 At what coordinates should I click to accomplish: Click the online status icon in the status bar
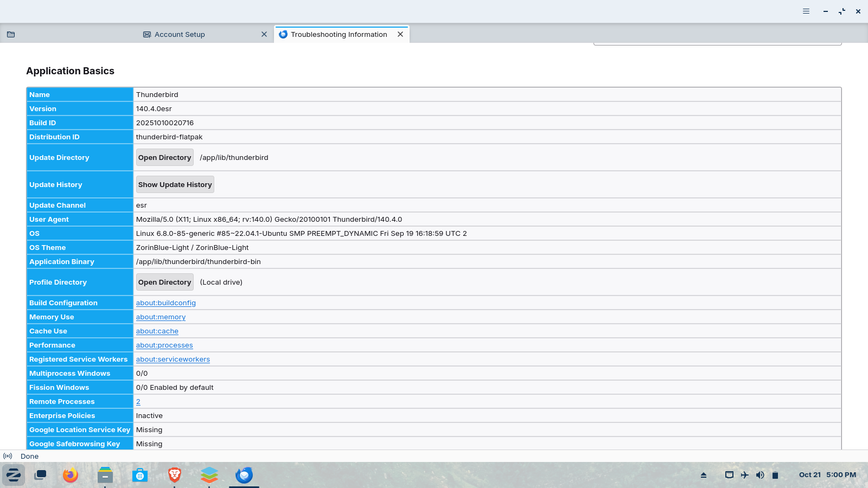pyautogui.click(x=8, y=456)
